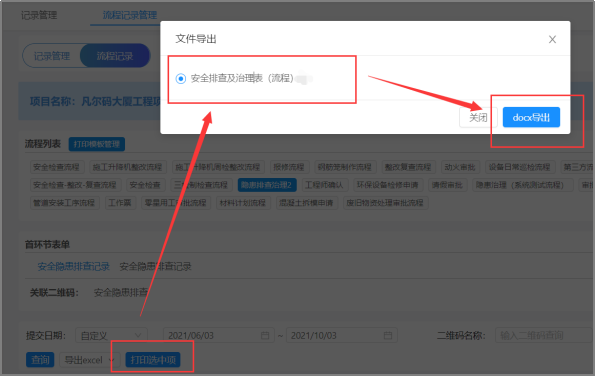Toggle to the 流程记录 pill segment

pos(115,56)
